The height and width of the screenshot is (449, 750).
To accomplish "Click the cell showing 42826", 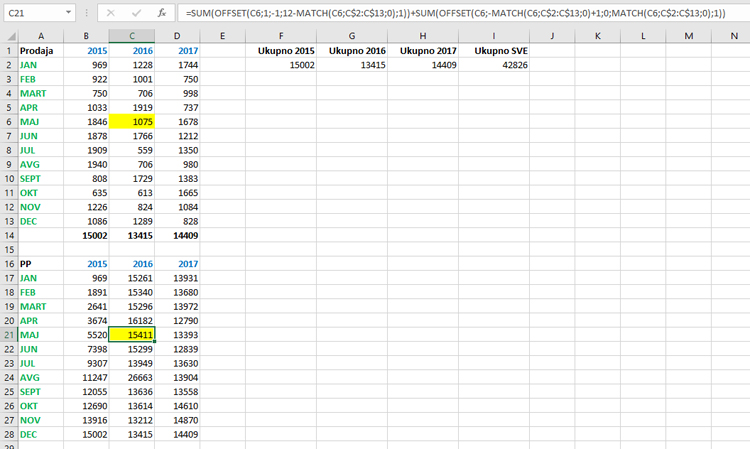I will click(494, 64).
